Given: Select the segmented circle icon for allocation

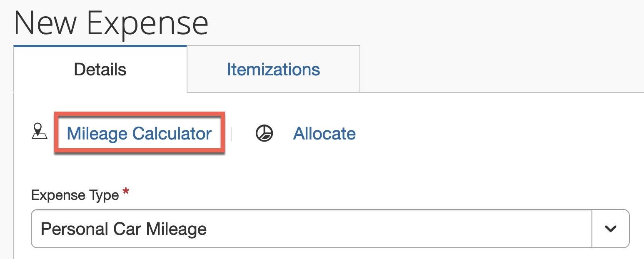Looking at the screenshot, I should tap(264, 133).
